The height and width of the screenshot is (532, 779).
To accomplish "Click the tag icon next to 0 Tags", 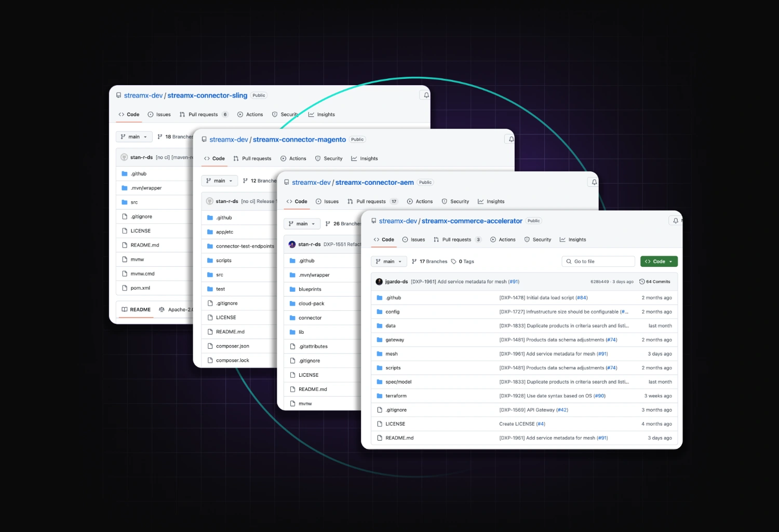I will pos(454,261).
